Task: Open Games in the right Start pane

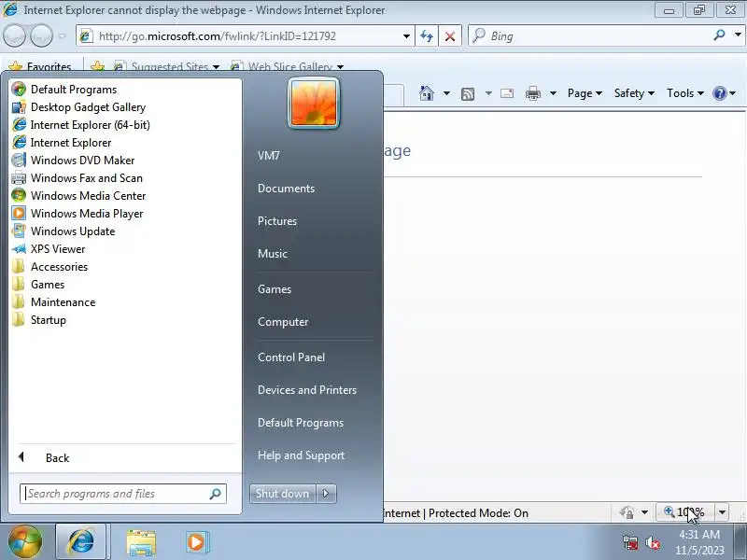Action: tap(274, 289)
